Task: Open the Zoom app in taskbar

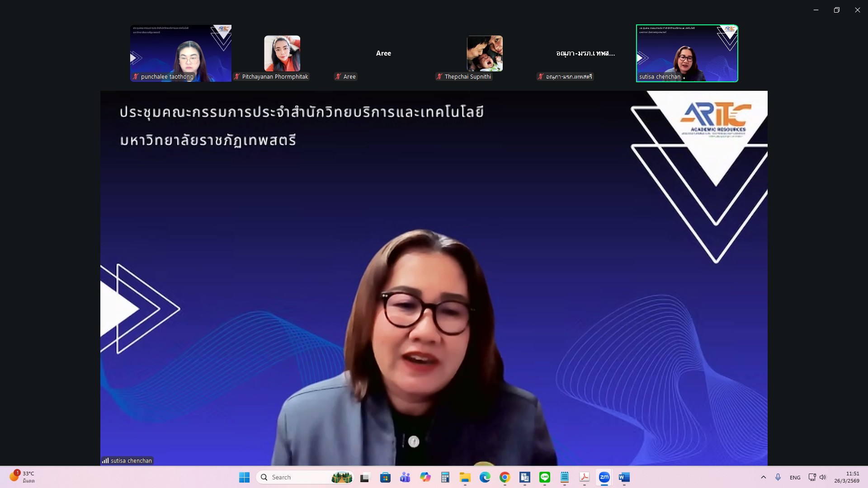Action: point(604,477)
